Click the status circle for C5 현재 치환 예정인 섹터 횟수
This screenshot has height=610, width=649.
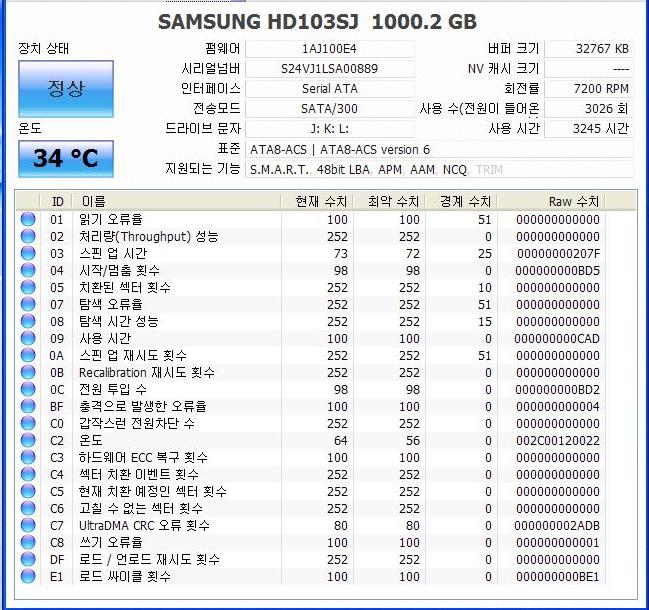coord(28,491)
